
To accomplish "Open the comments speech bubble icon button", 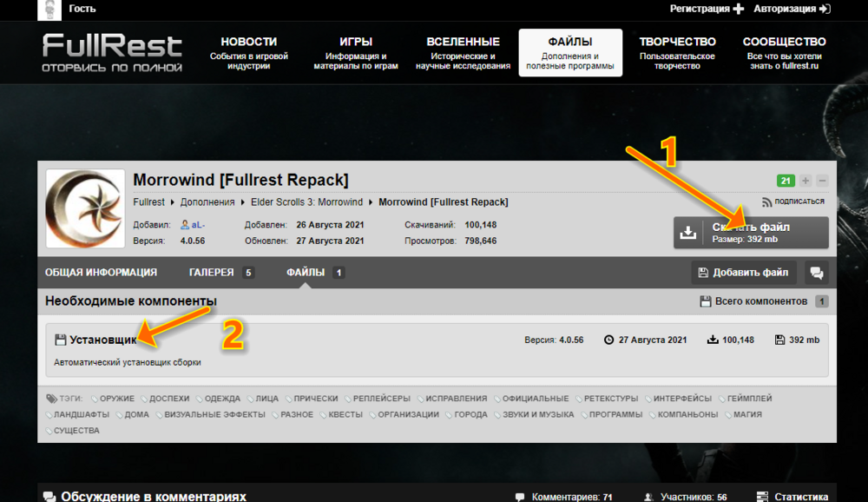I will click(x=817, y=273).
